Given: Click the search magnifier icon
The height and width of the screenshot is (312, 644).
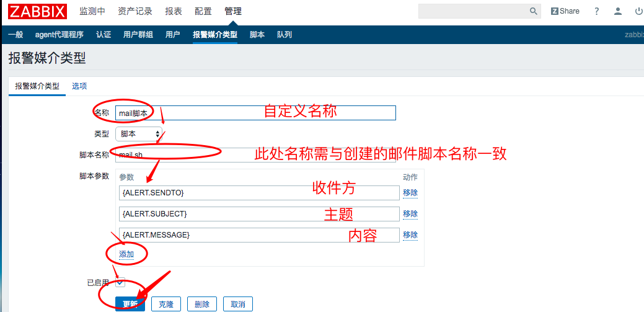Looking at the screenshot, I should point(534,12).
